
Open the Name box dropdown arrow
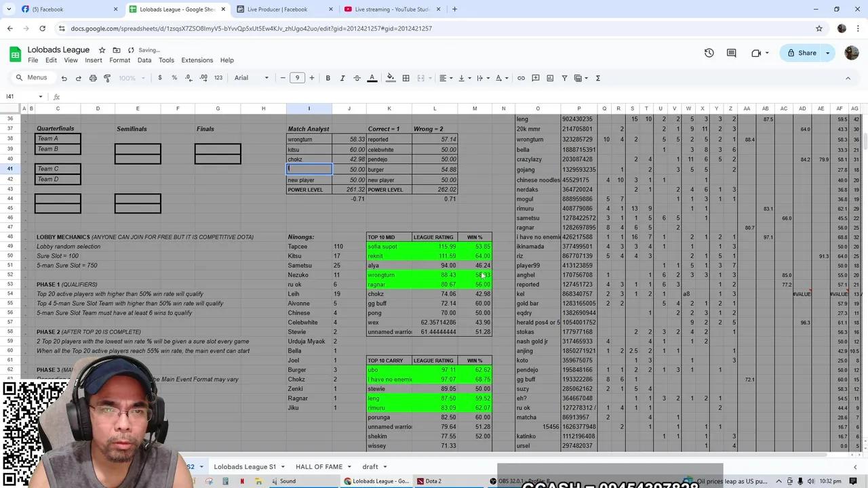click(x=41, y=97)
